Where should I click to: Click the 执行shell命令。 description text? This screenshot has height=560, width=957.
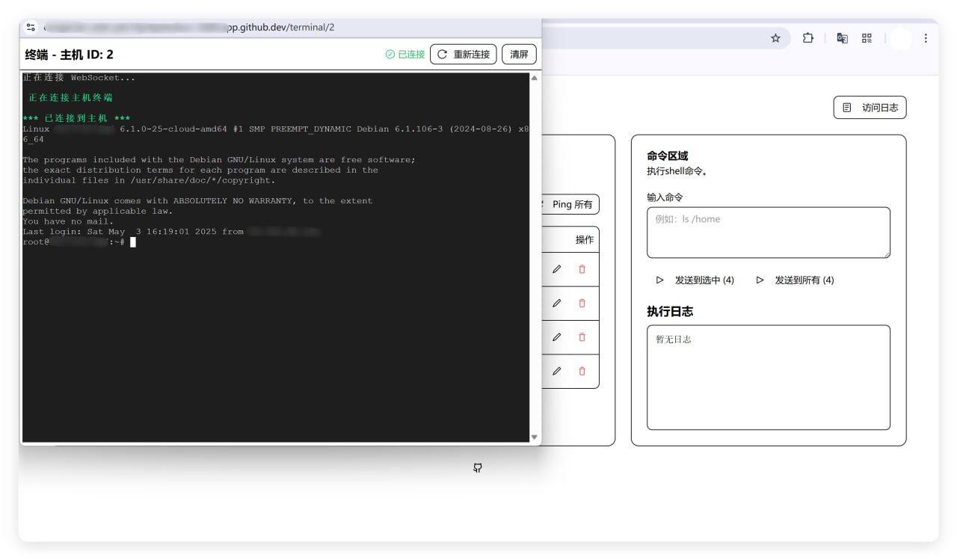tap(677, 171)
